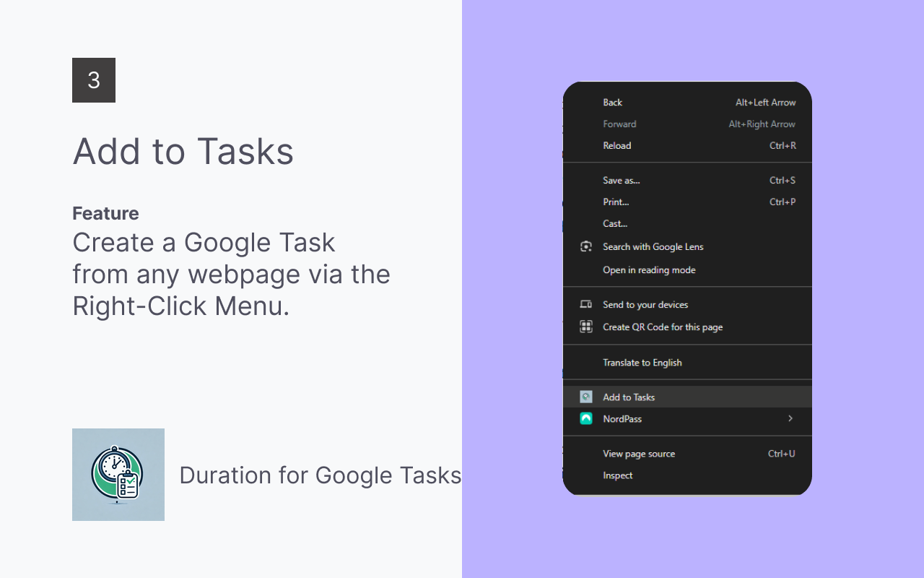Choose Translate to English

pos(687,362)
